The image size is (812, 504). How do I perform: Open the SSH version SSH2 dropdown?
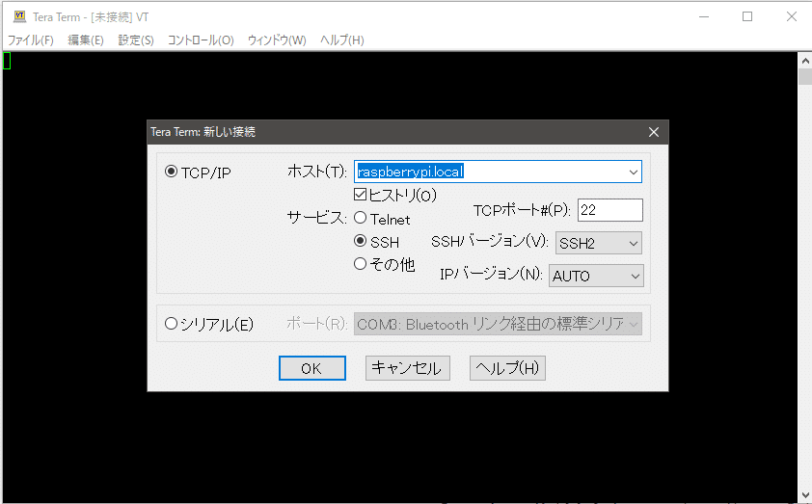point(599,243)
